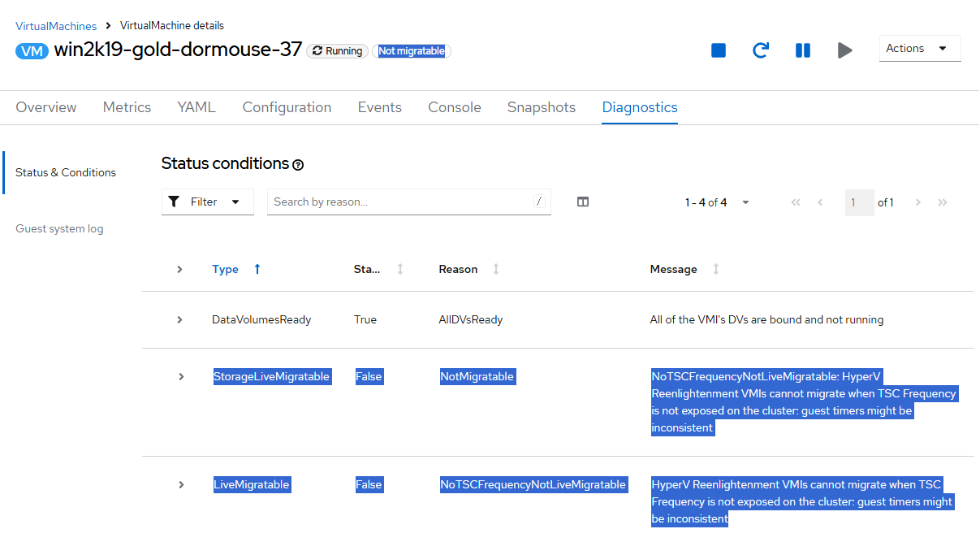This screenshot has height=542, width=980.
Task: Go to previous page of results
Action: [820, 202]
